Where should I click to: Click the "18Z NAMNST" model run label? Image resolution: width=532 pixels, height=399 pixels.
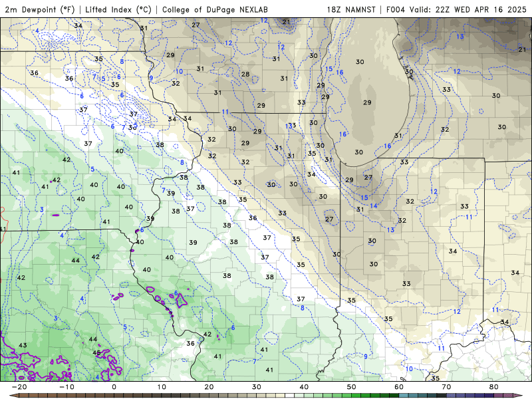351,9
